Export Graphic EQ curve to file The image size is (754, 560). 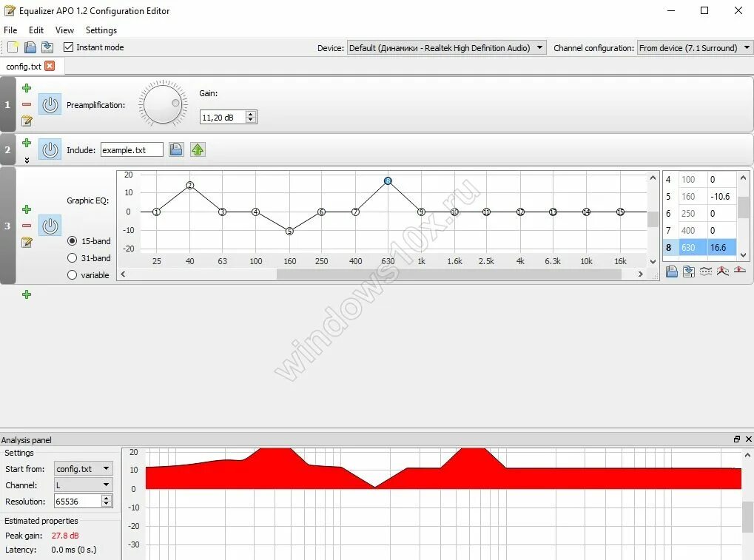(689, 271)
